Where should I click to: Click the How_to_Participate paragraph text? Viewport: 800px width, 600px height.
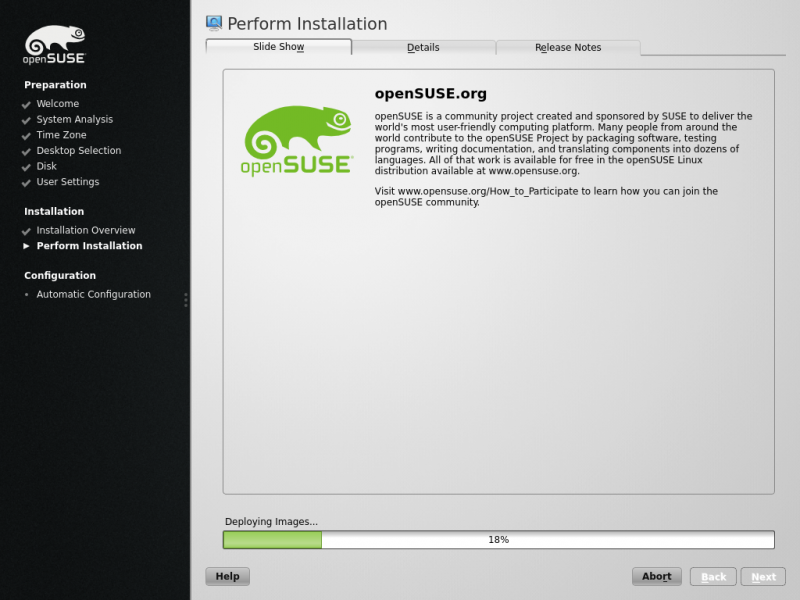(546, 196)
